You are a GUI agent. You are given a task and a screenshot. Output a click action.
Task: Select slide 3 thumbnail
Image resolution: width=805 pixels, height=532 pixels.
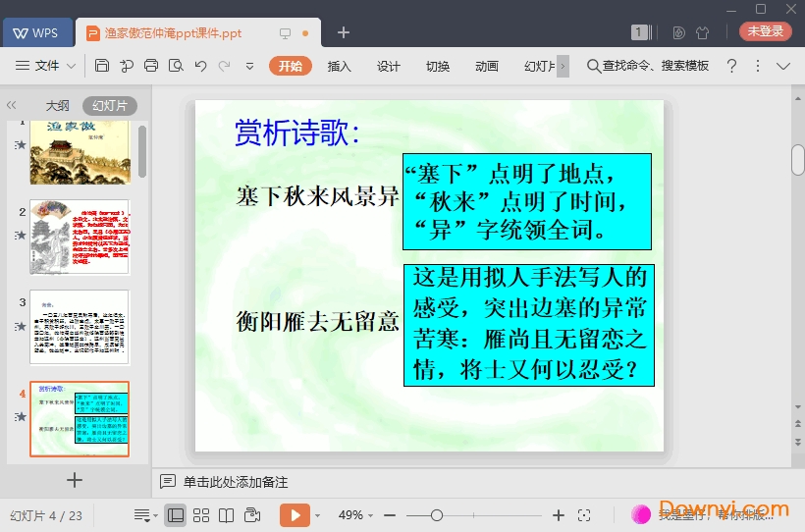80,327
